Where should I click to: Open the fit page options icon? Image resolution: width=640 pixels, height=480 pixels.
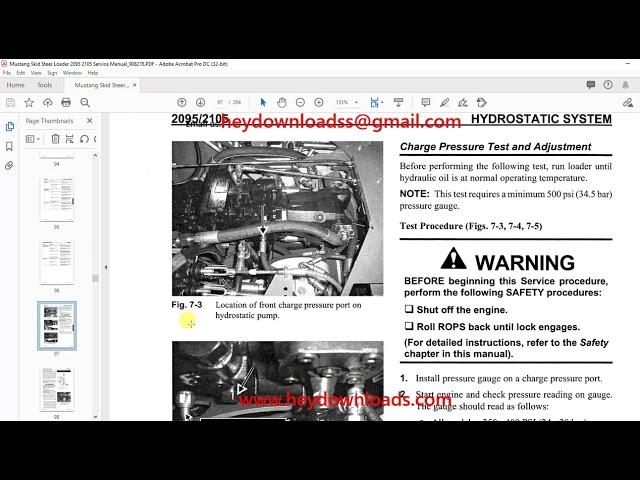point(376,102)
